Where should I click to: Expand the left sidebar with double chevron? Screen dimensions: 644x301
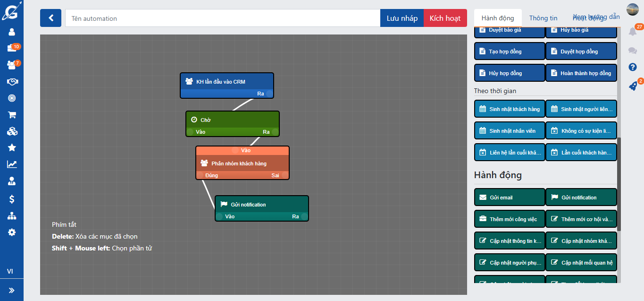pos(12,290)
